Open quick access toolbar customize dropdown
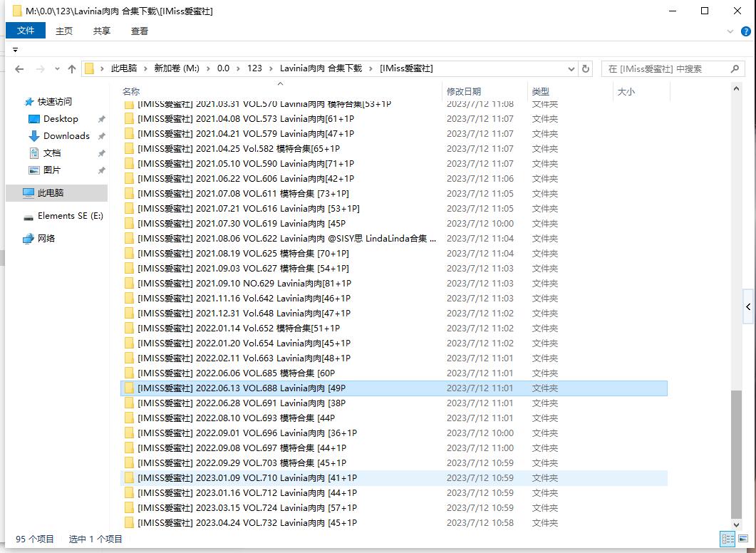This screenshot has height=553, width=756. tap(16, 50)
